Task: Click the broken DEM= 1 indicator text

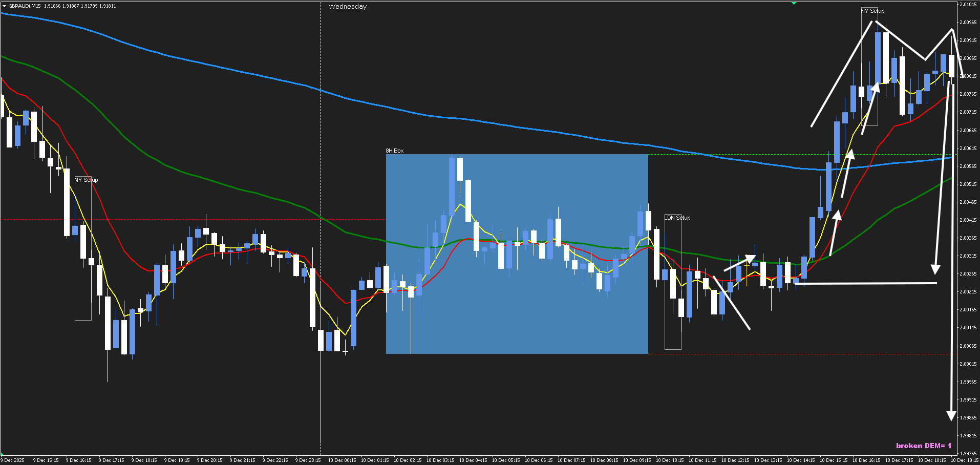Action: click(923, 446)
